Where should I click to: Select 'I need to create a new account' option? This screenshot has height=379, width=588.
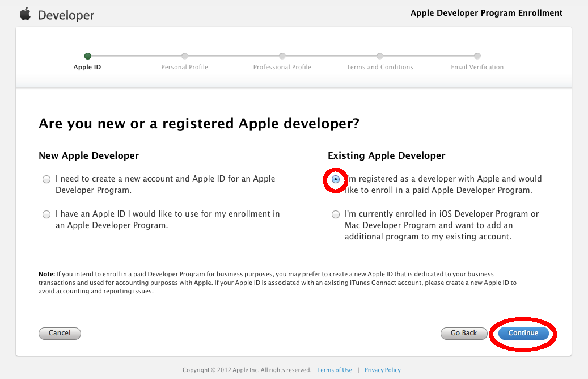(46, 179)
